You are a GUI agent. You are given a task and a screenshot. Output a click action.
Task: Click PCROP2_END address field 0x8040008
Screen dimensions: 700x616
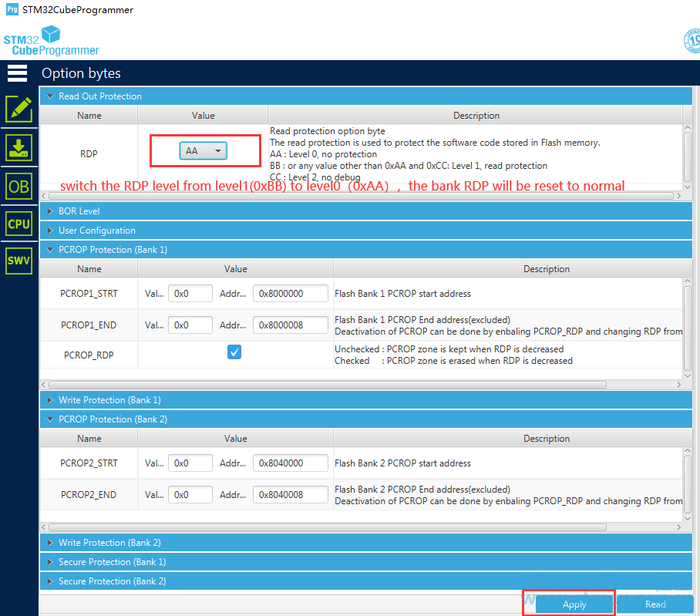pyautogui.click(x=290, y=495)
